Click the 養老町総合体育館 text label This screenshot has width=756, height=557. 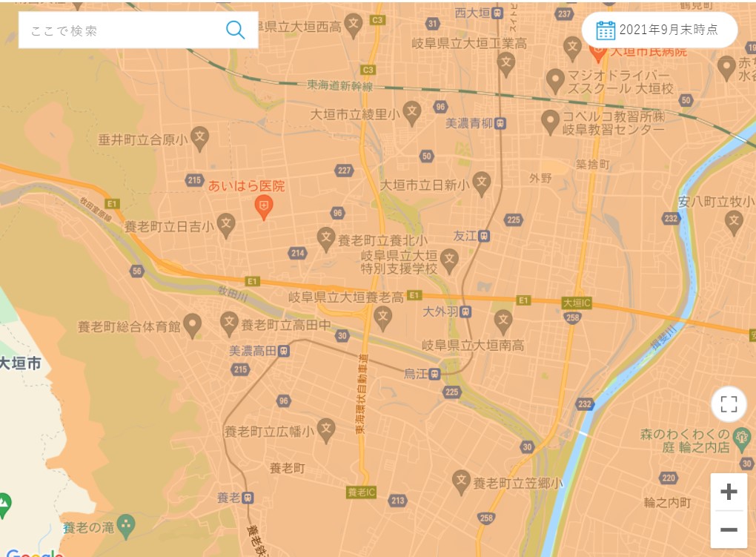(129, 327)
